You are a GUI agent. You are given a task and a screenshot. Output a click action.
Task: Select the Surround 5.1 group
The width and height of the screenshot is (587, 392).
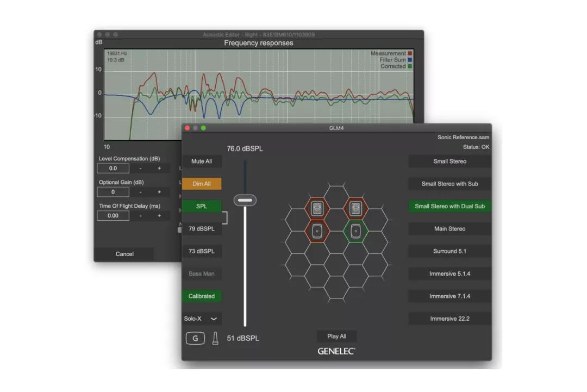point(449,251)
